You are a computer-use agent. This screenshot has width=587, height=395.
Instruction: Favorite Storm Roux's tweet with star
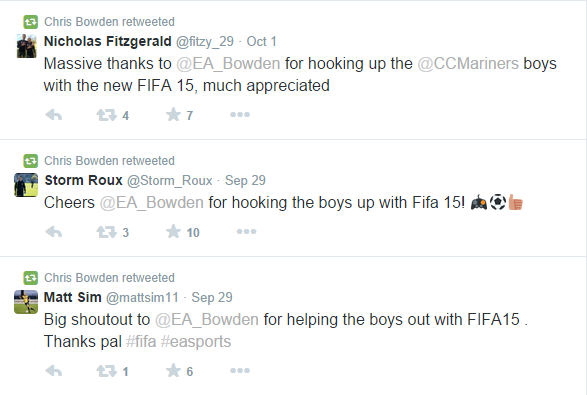click(x=173, y=232)
